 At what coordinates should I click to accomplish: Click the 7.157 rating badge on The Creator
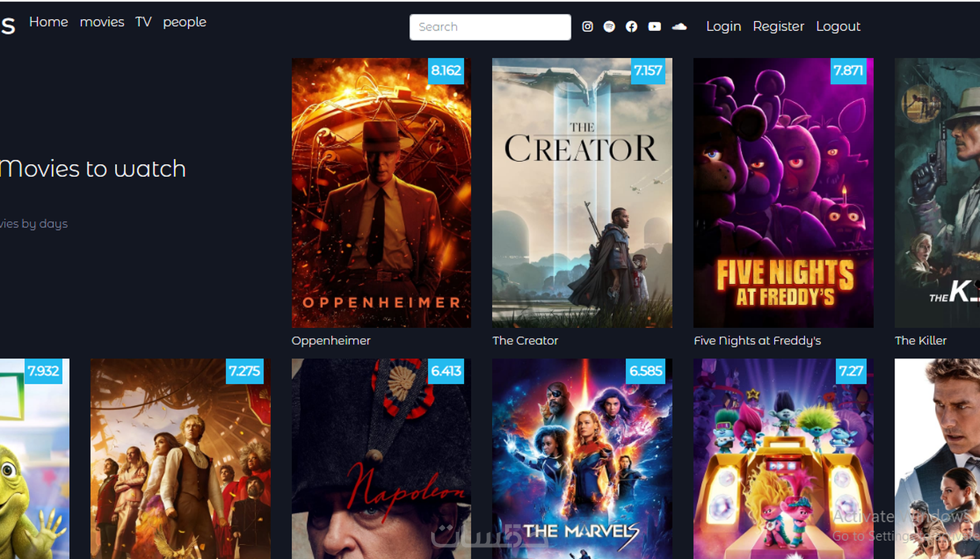(x=648, y=71)
